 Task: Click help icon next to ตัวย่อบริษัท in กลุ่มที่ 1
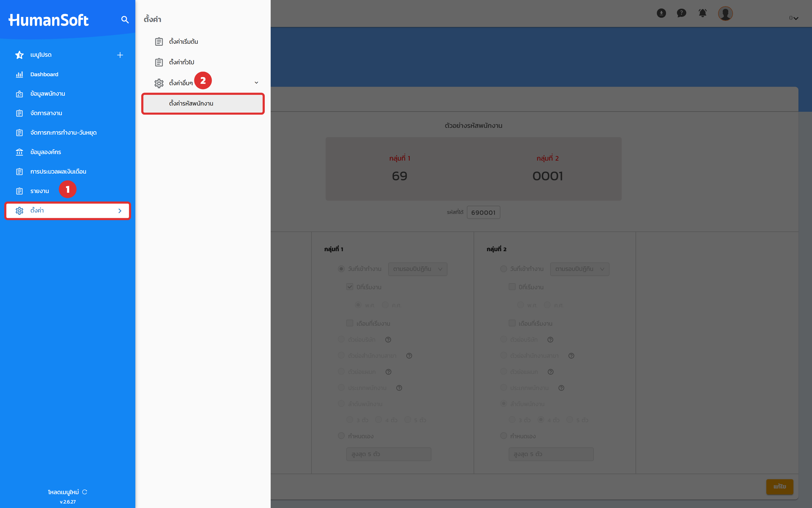[x=388, y=340]
